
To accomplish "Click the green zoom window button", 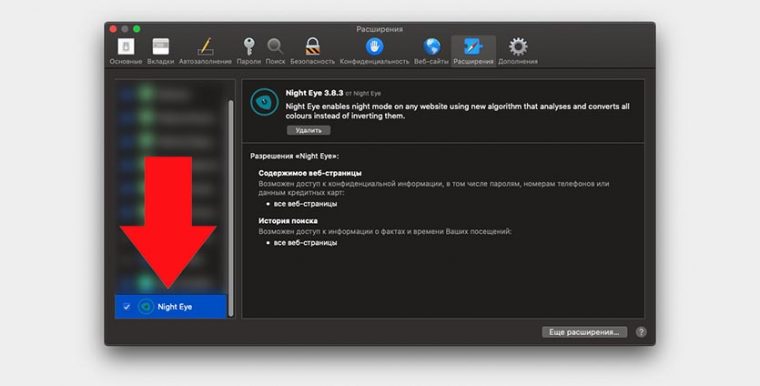I will [x=137, y=29].
